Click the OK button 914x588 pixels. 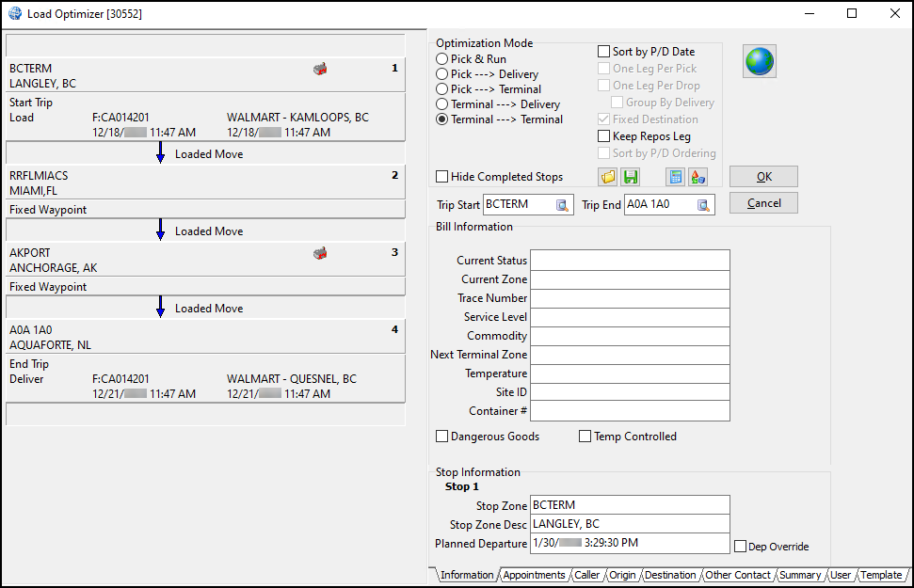762,176
